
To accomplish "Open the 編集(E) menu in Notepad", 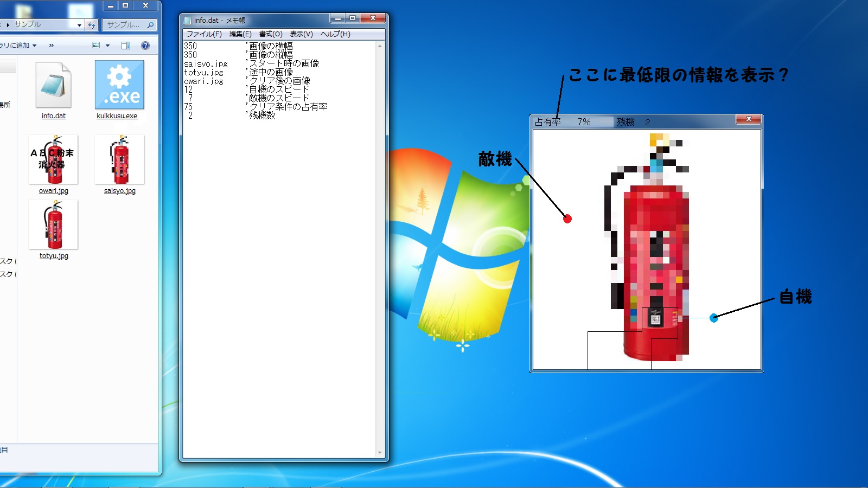I will (x=240, y=34).
